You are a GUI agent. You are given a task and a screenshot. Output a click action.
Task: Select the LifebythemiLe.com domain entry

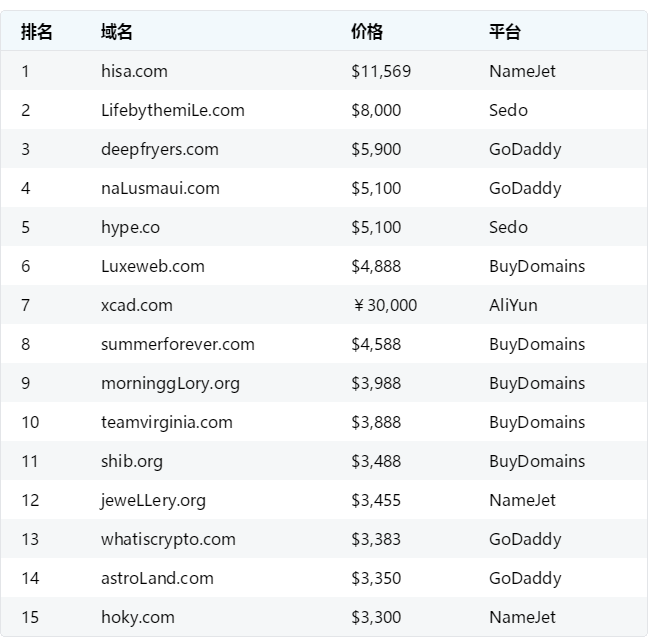tap(172, 110)
